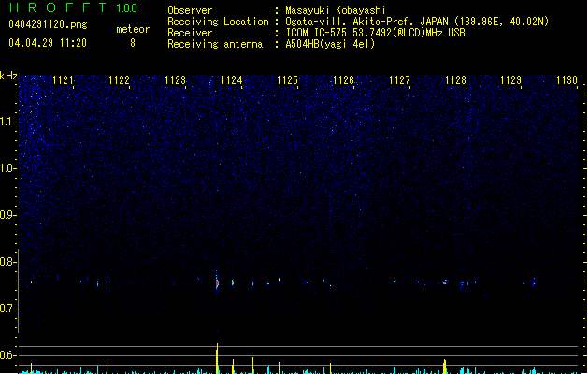
Task: Click the 1.1 kHz frequency label
Action: tap(7, 122)
